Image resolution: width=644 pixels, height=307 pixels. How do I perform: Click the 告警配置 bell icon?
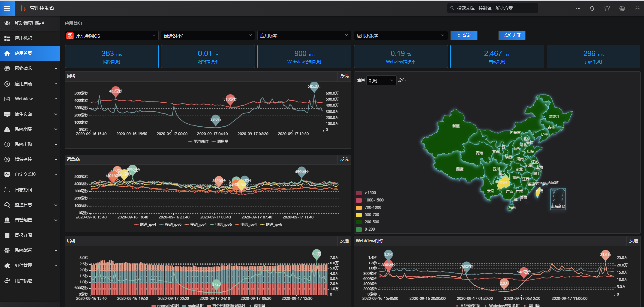pyautogui.click(x=7, y=220)
